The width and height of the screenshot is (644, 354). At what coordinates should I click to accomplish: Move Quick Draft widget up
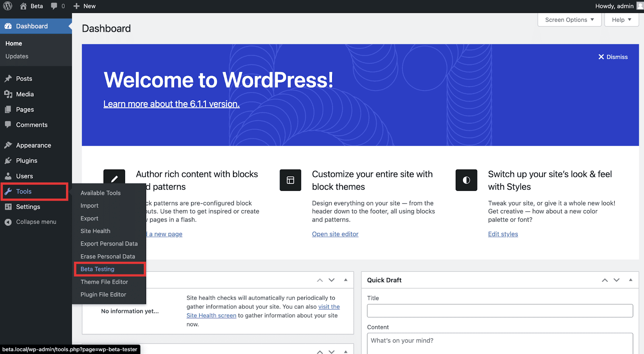(605, 280)
